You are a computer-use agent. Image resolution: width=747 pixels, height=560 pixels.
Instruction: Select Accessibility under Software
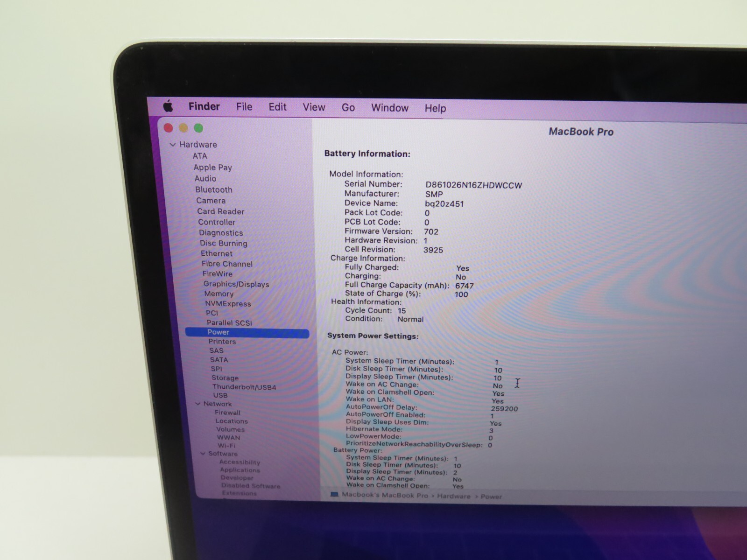pos(240,462)
